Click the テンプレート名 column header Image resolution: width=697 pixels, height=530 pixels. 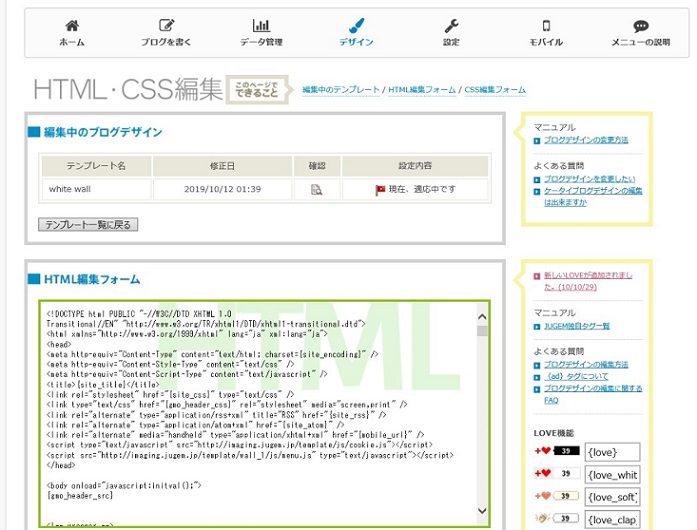pos(96,166)
